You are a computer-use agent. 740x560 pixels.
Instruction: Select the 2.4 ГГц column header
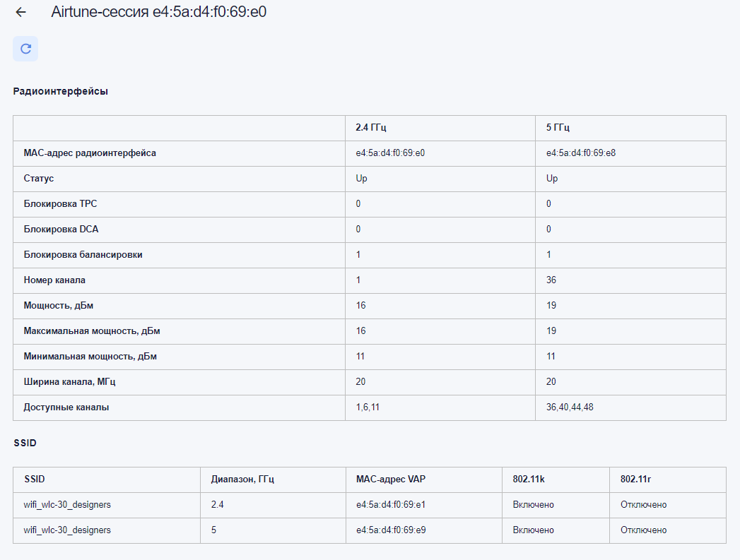pyautogui.click(x=371, y=128)
